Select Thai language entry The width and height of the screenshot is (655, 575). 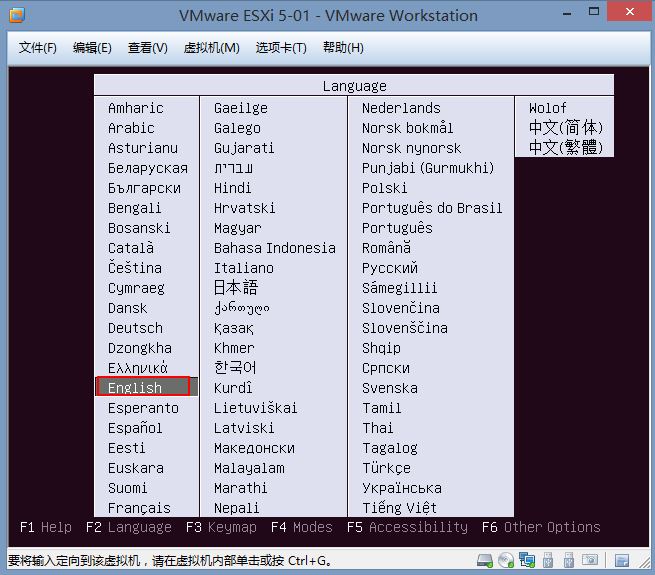click(x=377, y=428)
